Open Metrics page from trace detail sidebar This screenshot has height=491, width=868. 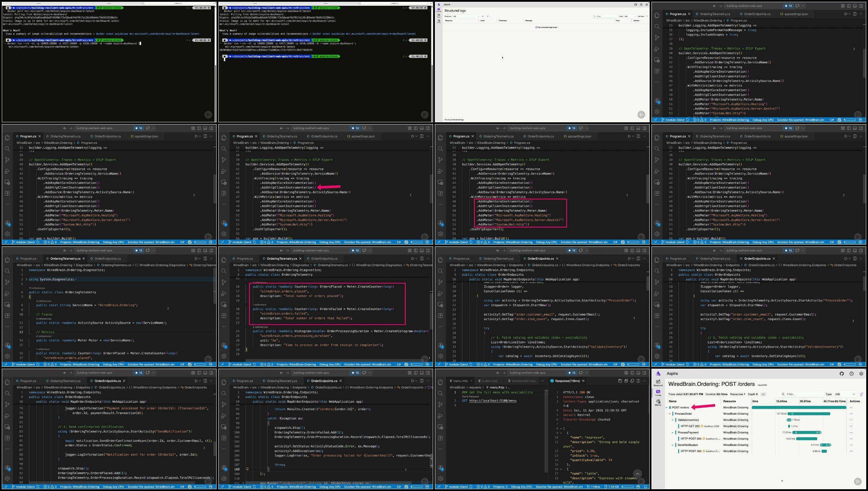658,402
